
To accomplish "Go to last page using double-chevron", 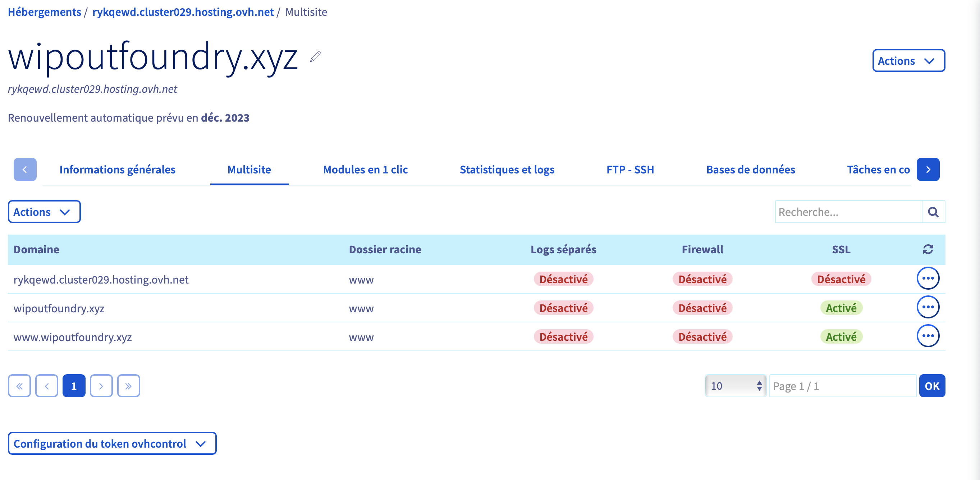I will [x=128, y=386].
